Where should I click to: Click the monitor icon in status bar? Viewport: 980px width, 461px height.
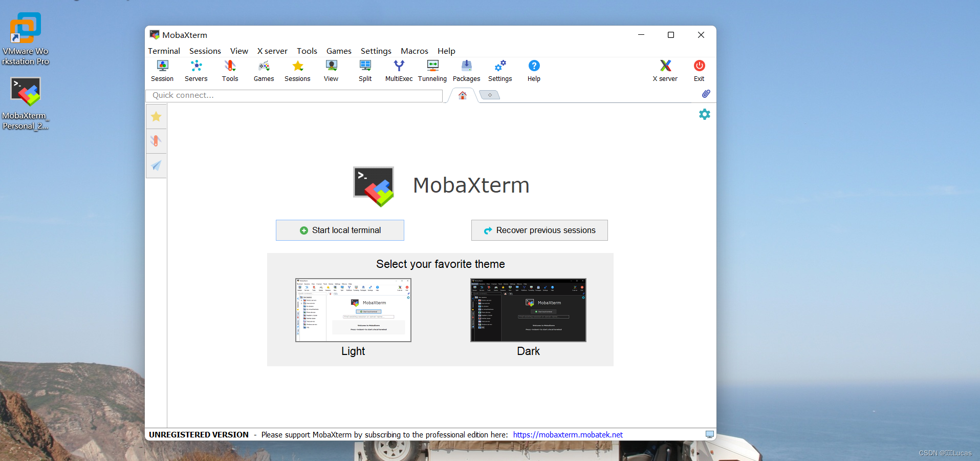point(710,434)
